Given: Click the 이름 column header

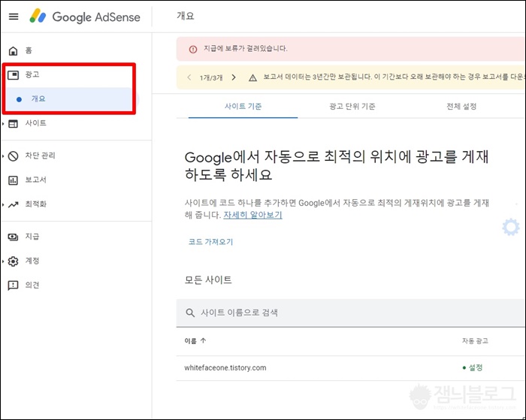Looking at the screenshot, I should coord(191,341).
